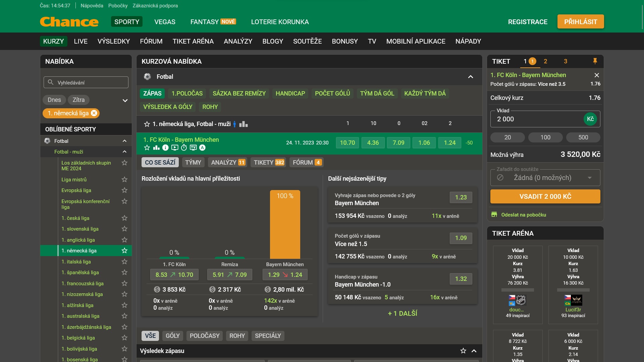The image size is (644, 362).
Task: Toggle favorite star for Liga mistrů
Action: coord(124,179)
